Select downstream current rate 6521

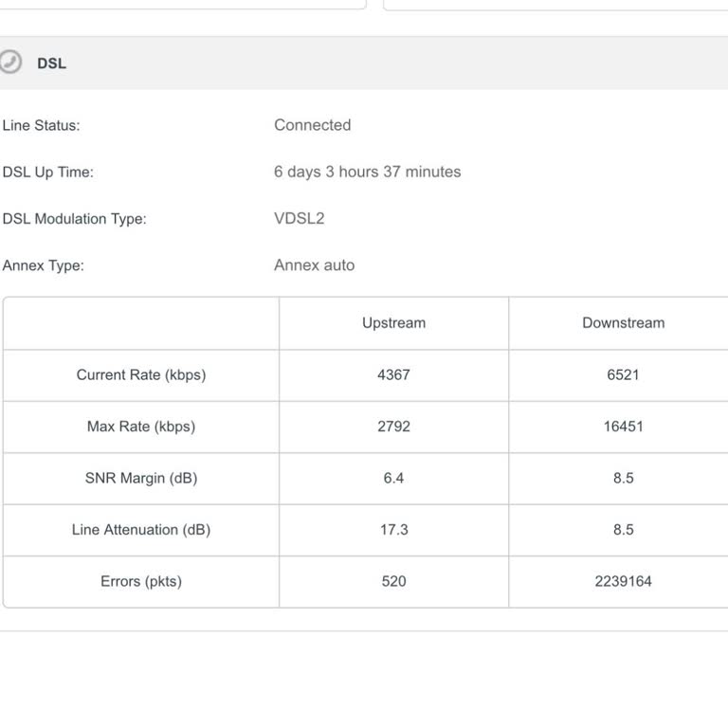pos(623,374)
